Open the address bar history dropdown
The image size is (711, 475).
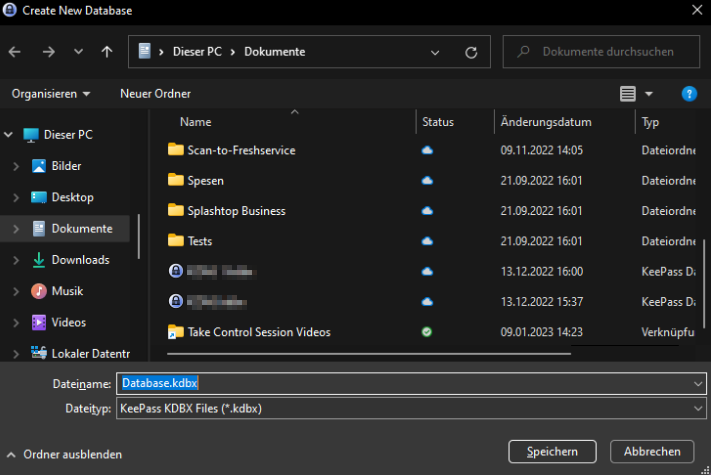click(x=435, y=51)
